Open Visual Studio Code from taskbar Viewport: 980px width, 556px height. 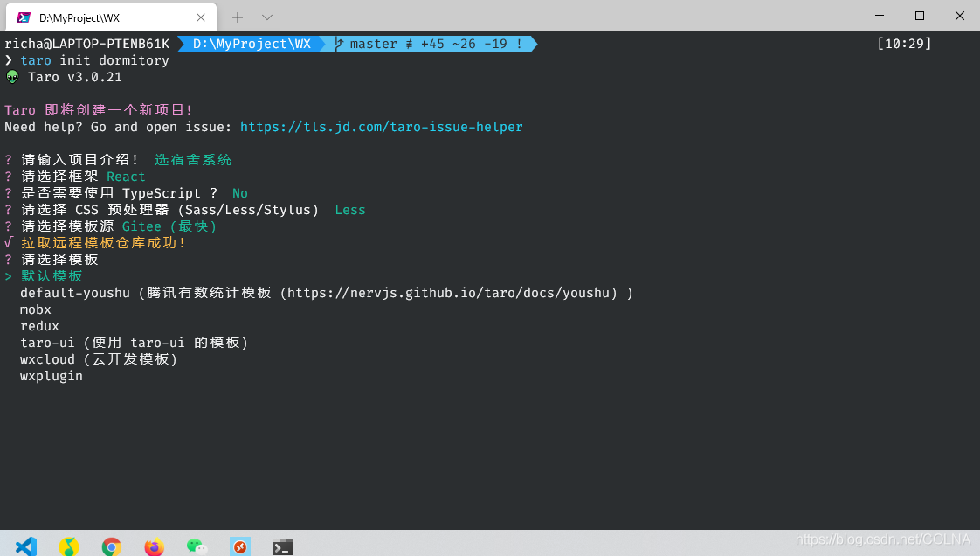[25, 546]
